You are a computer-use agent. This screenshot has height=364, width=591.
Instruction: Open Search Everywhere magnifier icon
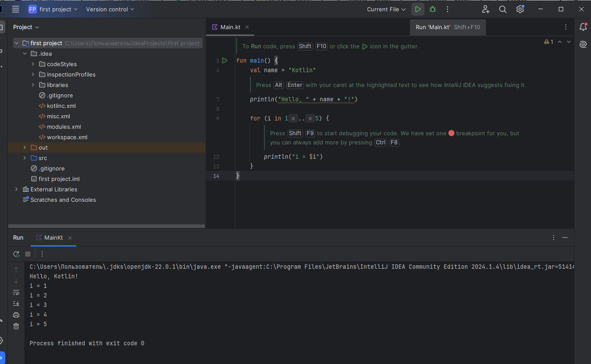click(x=503, y=9)
